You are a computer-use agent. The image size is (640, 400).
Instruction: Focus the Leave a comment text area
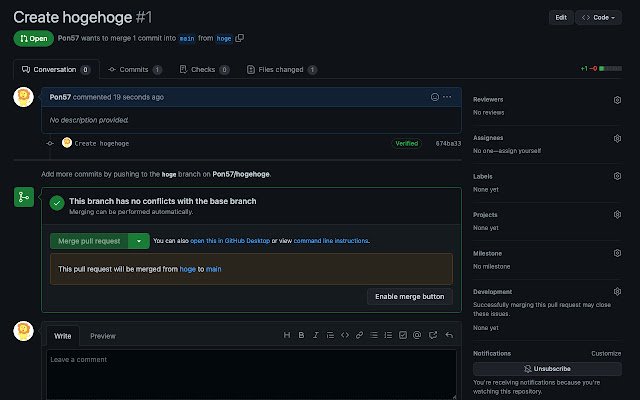pos(251,375)
